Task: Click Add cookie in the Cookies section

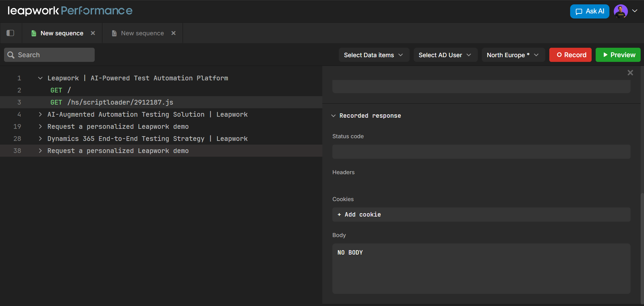Action: point(359,215)
